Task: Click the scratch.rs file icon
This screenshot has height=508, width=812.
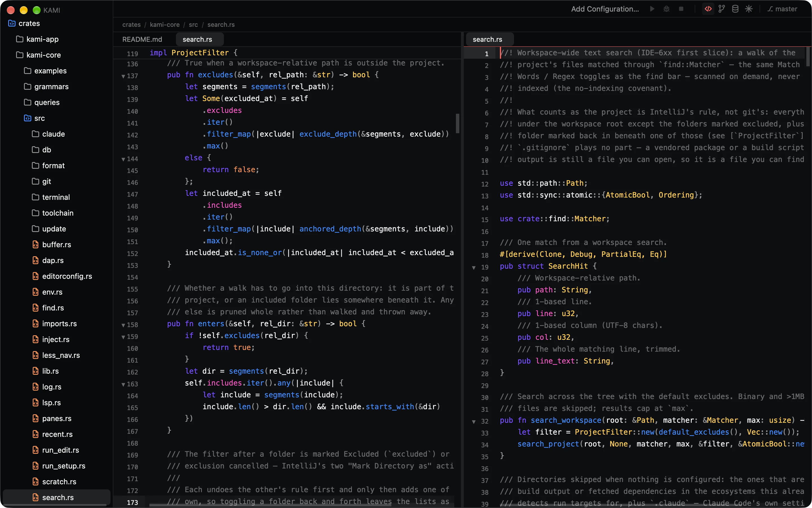Action: coord(35,481)
